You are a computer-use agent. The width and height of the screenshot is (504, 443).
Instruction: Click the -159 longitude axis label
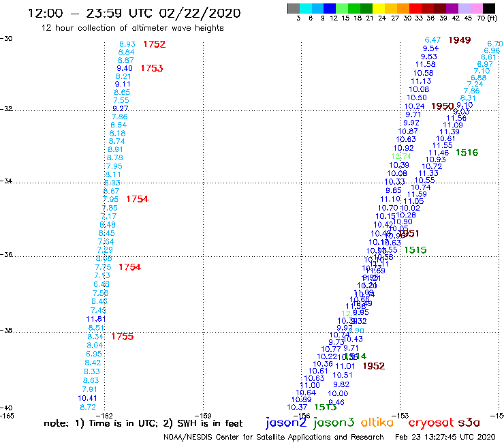pos(203,416)
